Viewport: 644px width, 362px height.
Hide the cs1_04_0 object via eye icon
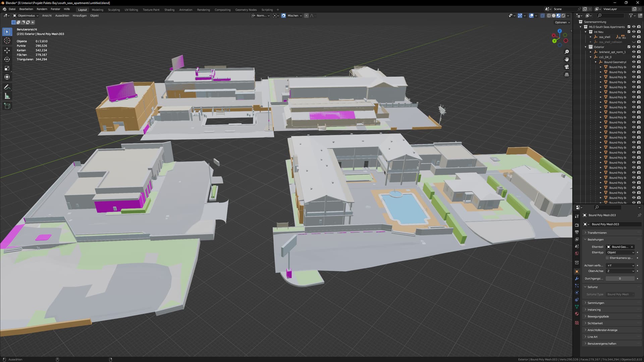tap(634, 57)
